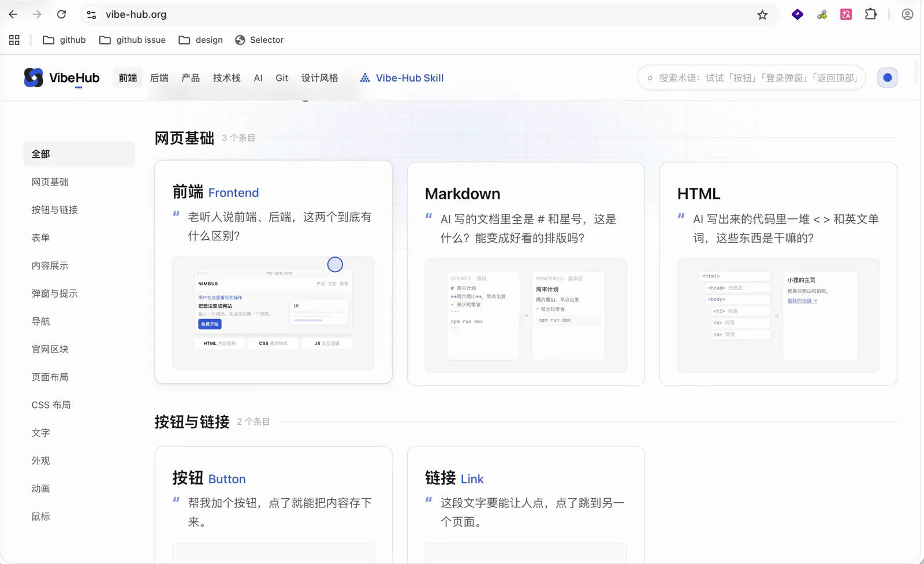Click the 按钮与链接 section heading
924x564 pixels.
pyautogui.click(x=192, y=422)
